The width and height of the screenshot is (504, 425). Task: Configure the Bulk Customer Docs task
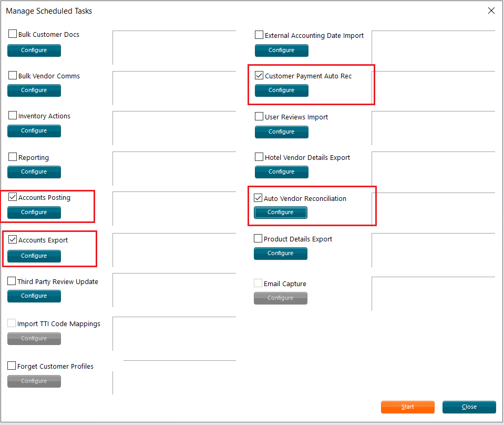pyautogui.click(x=34, y=50)
